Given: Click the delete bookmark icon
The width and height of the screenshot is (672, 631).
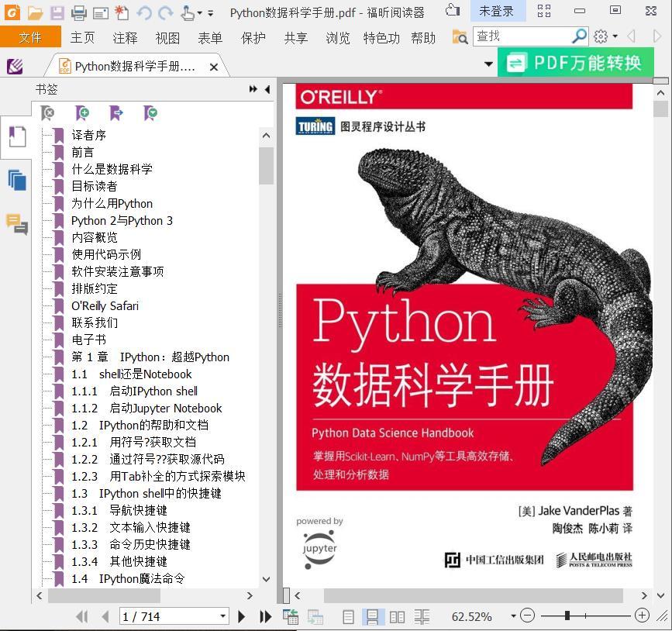Looking at the screenshot, I should point(47,113).
